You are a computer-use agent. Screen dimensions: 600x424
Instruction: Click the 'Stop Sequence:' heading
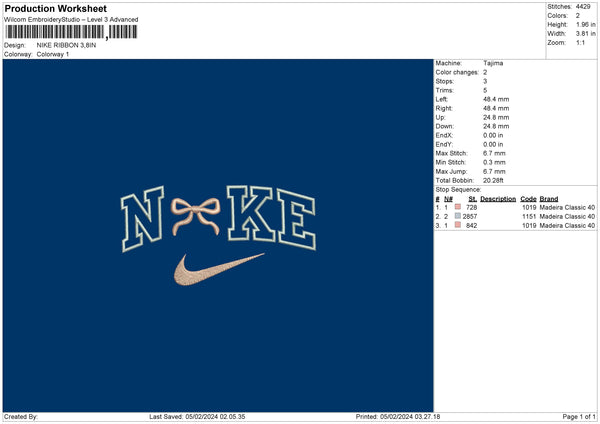click(458, 190)
